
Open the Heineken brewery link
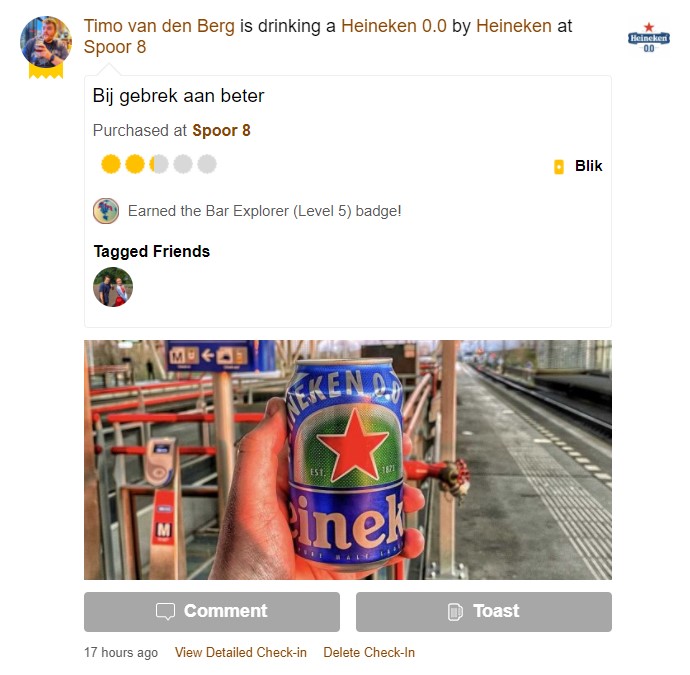pos(514,26)
